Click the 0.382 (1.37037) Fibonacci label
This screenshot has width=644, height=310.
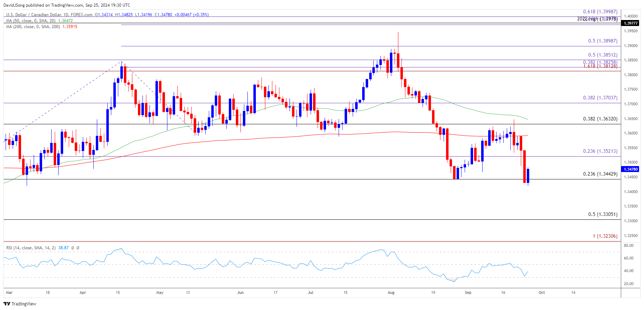coord(600,98)
